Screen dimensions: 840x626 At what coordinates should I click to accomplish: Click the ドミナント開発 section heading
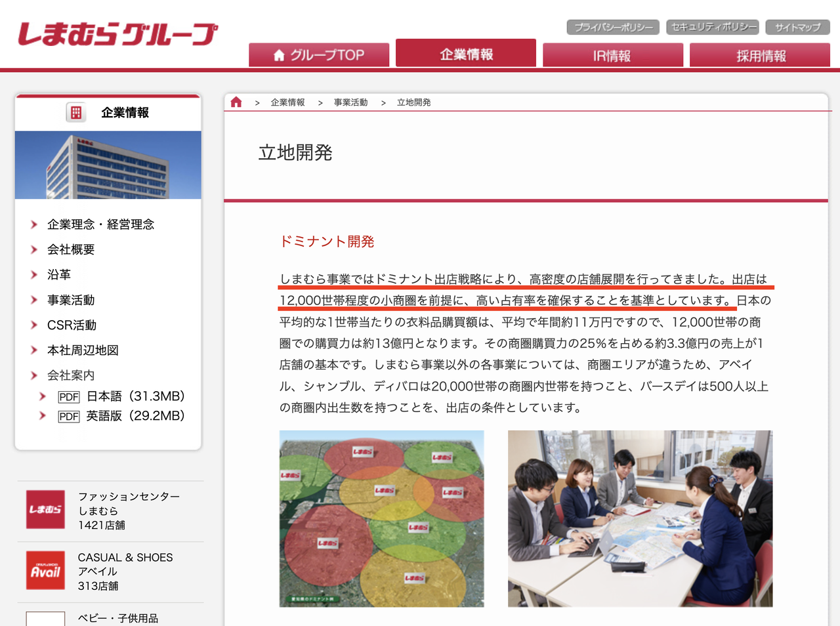pyautogui.click(x=327, y=241)
